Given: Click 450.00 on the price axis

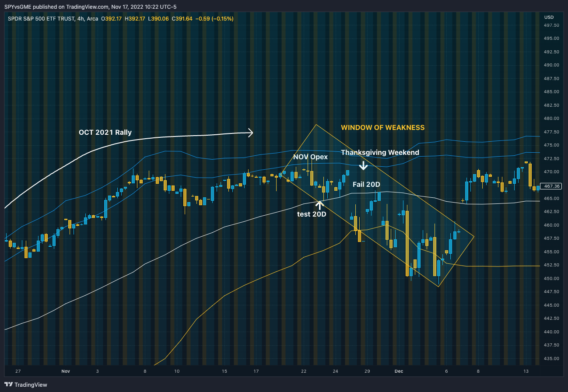Looking at the screenshot, I should tap(551, 278).
